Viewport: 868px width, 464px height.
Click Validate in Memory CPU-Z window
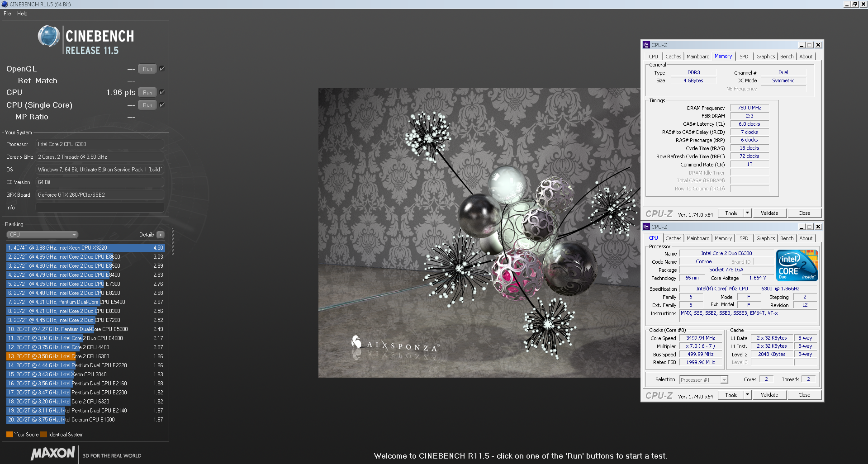[769, 213]
